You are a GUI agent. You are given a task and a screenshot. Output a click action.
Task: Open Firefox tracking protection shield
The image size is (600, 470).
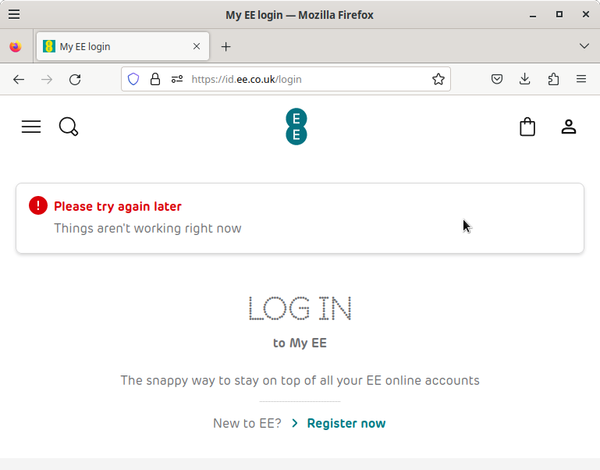[x=133, y=79]
